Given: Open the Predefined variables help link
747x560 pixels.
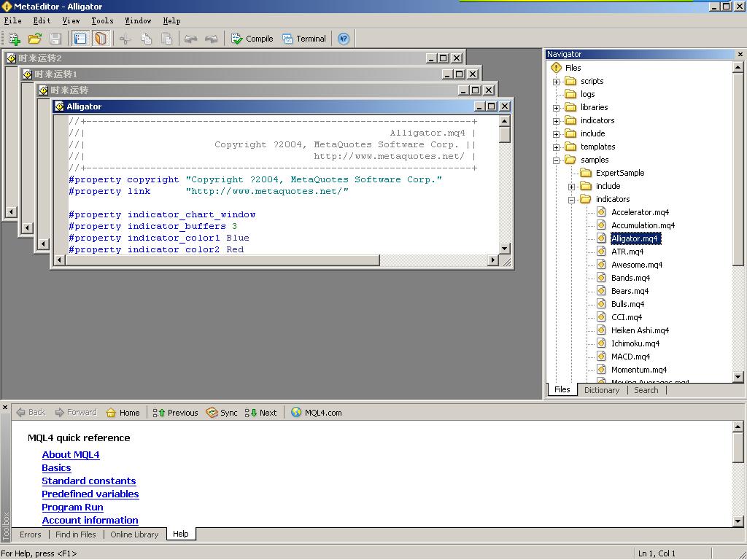Looking at the screenshot, I should coord(90,494).
